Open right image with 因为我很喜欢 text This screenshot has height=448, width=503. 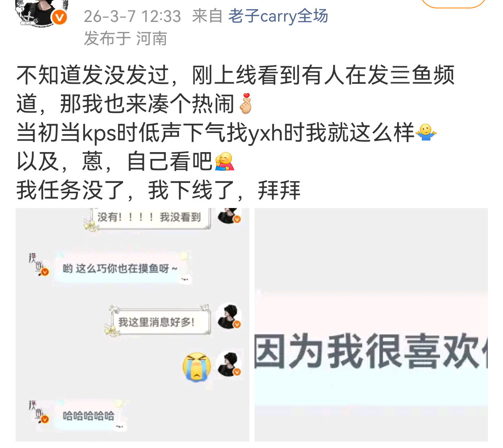click(x=371, y=325)
